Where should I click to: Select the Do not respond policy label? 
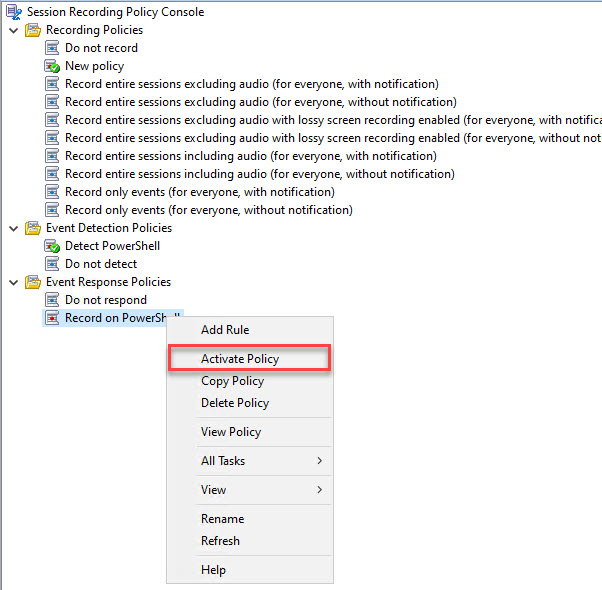click(x=106, y=300)
